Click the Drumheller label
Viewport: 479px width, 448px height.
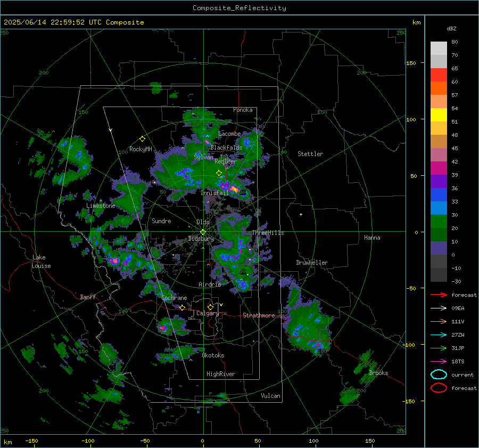point(312,263)
